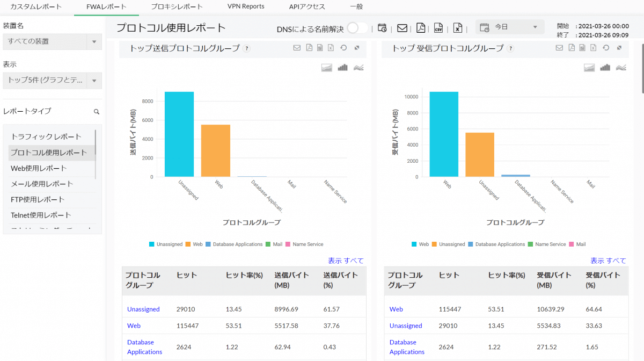The height and width of the screenshot is (361, 644).
Task: Switch the received protocol chart to line view
Action: pos(621,68)
